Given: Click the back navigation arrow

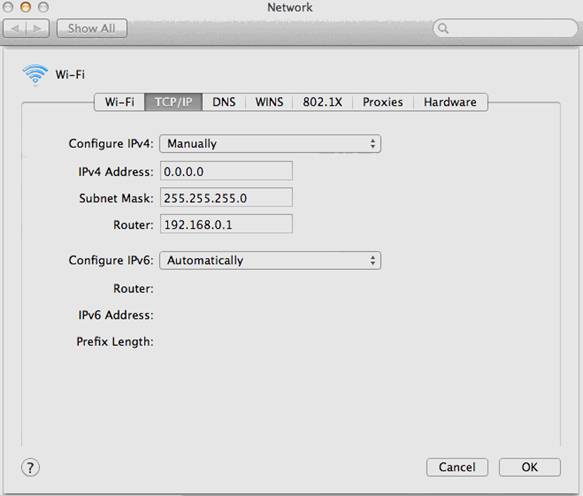Looking at the screenshot, I should click(x=15, y=29).
